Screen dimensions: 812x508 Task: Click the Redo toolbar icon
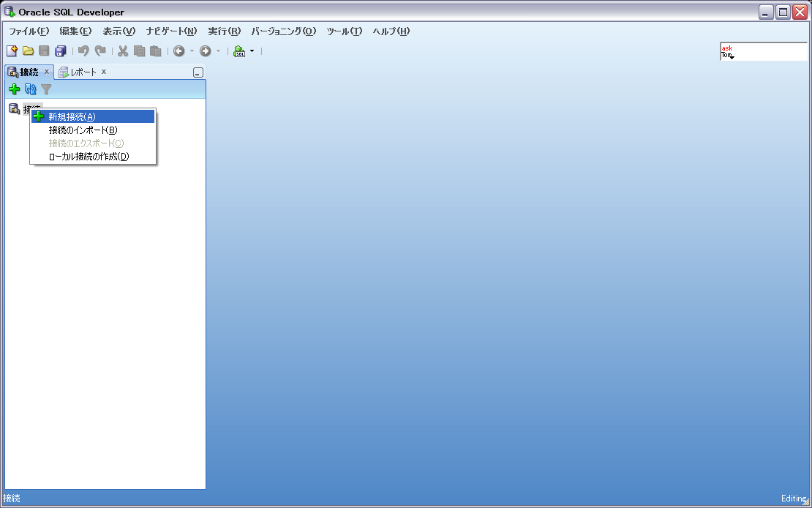[x=100, y=51]
